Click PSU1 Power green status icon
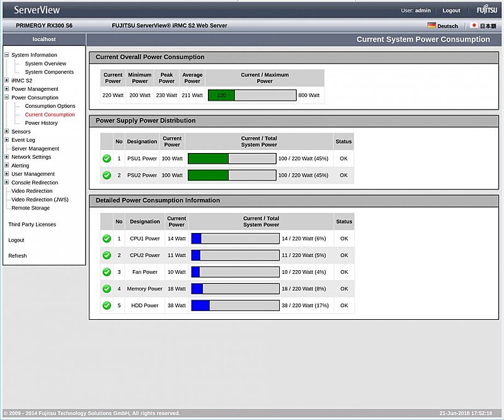Viewport: 504px width, 420px height. pos(106,158)
